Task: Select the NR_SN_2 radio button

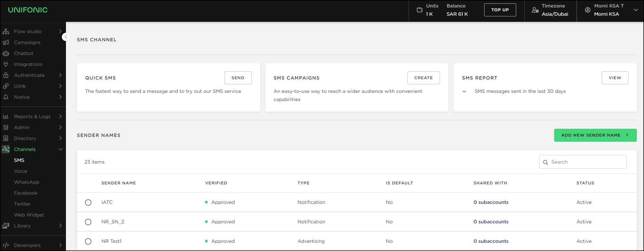Action: coord(88,222)
